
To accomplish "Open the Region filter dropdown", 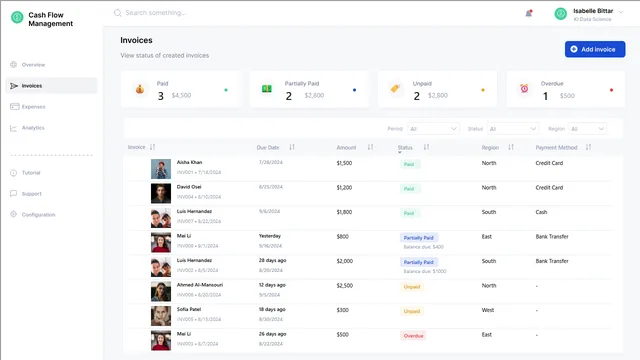I will tap(587, 129).
